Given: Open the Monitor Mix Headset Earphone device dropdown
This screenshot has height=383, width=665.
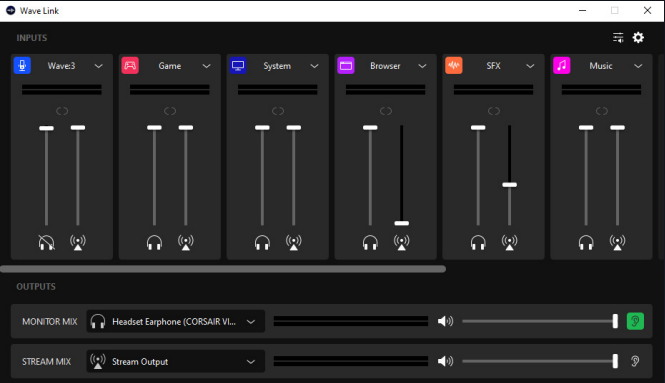Looking at the screenshot, I should [176, 321].
